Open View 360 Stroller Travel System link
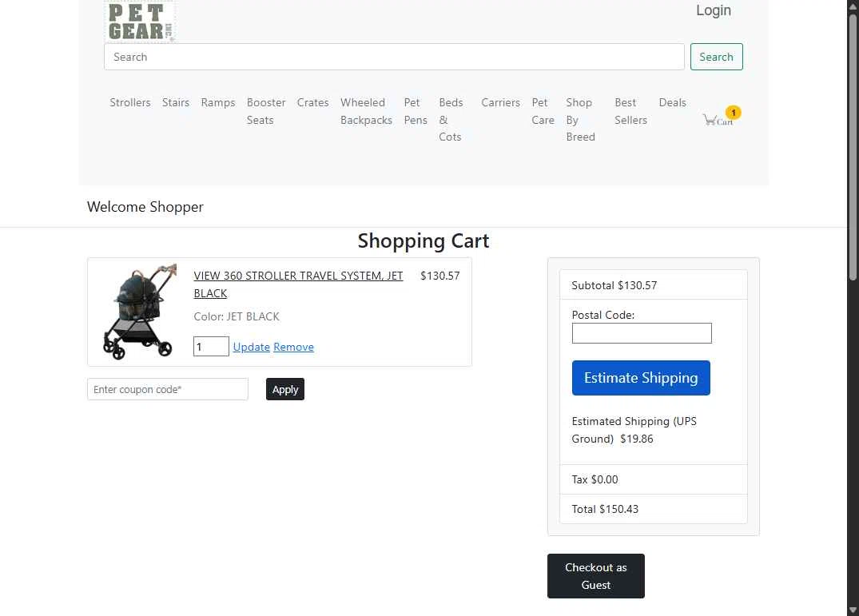 click(298, 284)
